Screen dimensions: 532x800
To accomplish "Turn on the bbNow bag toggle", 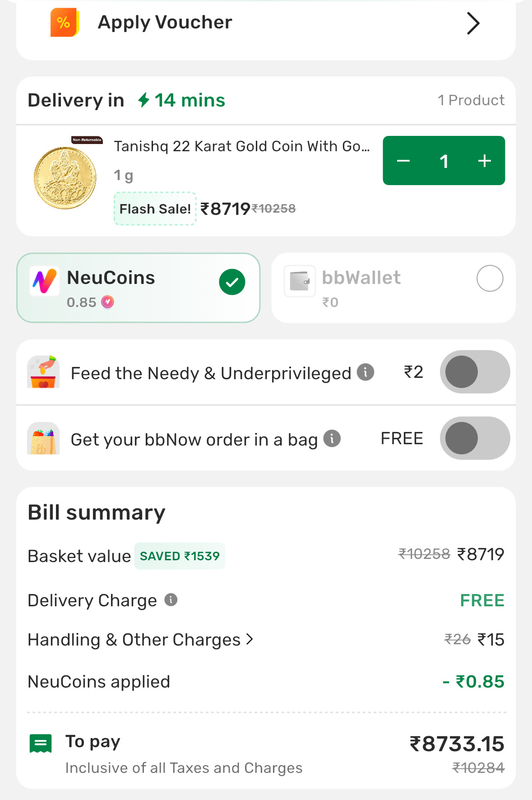I will (475, 438).
